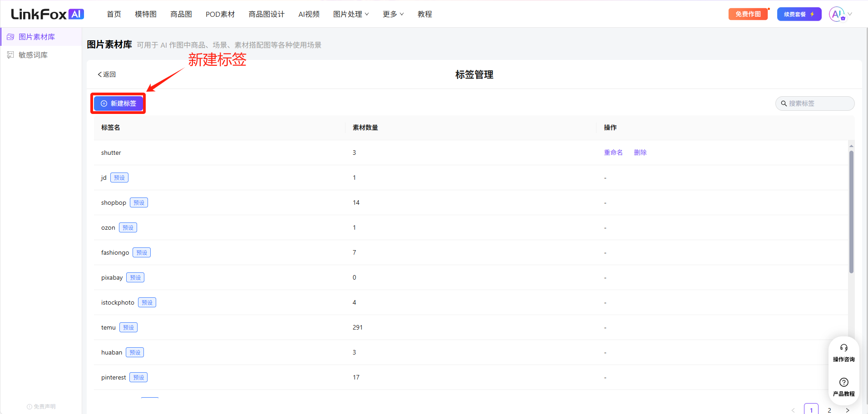Open the 图片素材库 sidebar item
The height and width of the screenshot is (414, 868).
pyautogui.click(x=41, y=37)
